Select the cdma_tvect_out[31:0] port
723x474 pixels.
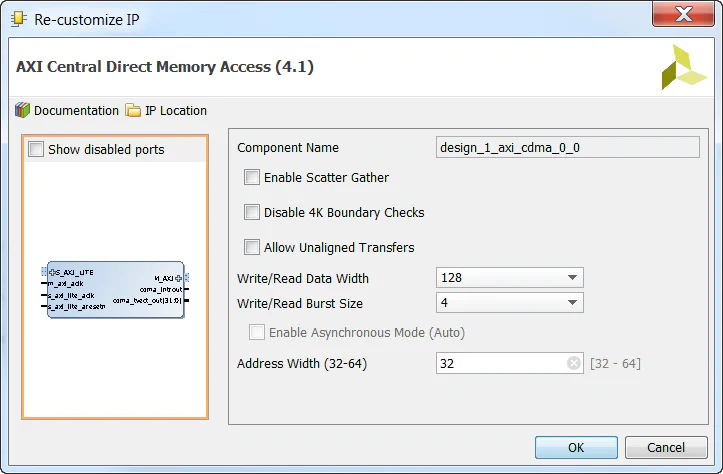[147, 301]
